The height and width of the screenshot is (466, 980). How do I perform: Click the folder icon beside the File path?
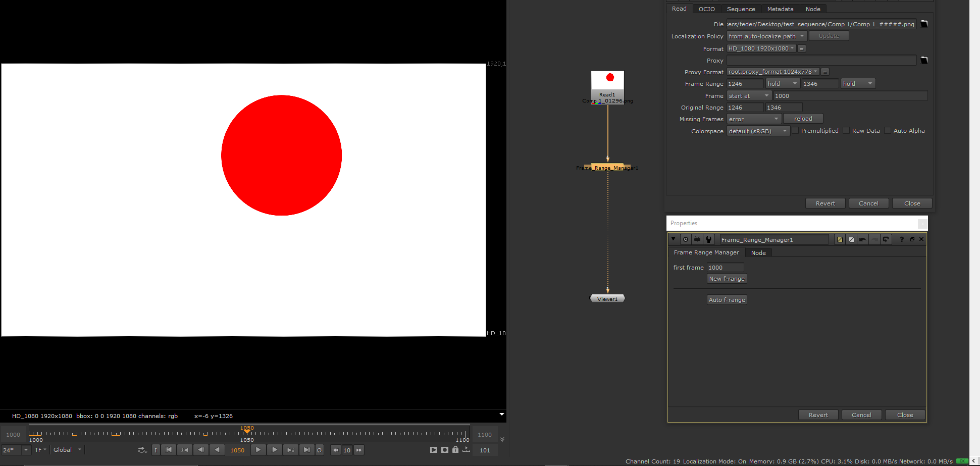pyautogui.click(x=924, y=24)
